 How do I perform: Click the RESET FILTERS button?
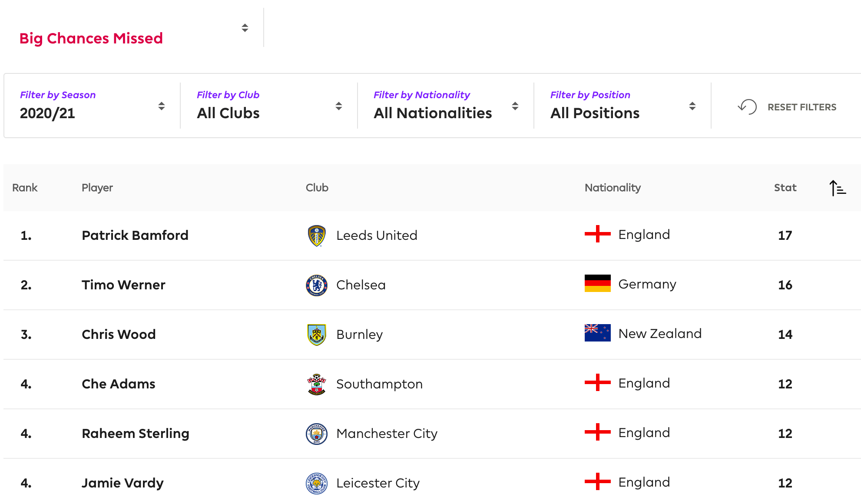(x=787, y=107)
